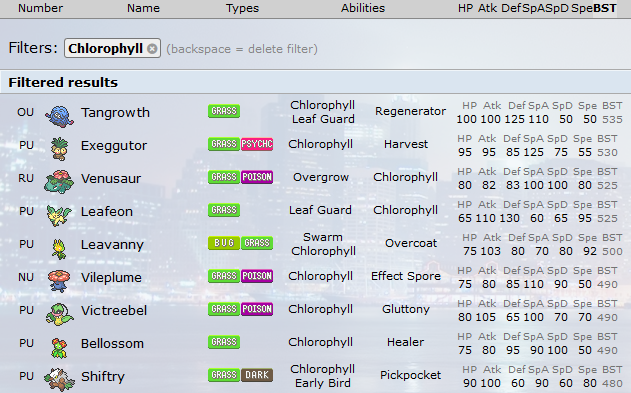Click Tangrowth's BST value 535
The image size is (631, 393).
point(612,119)
